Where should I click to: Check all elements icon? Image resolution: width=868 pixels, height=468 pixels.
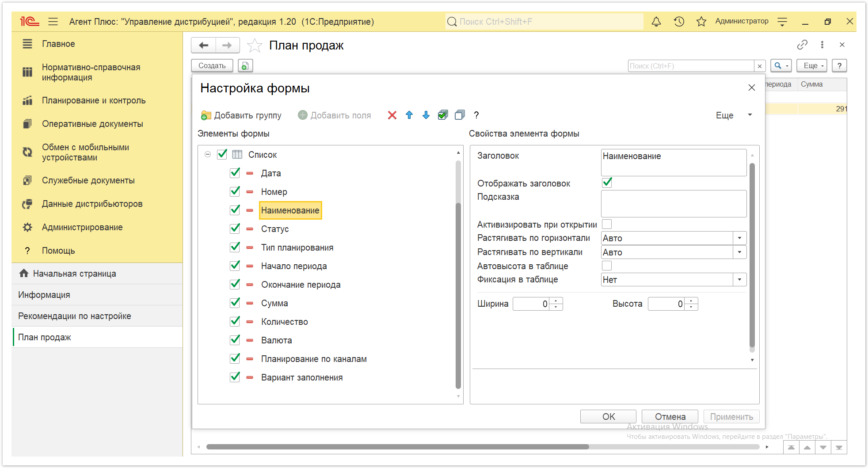point(443,115)
